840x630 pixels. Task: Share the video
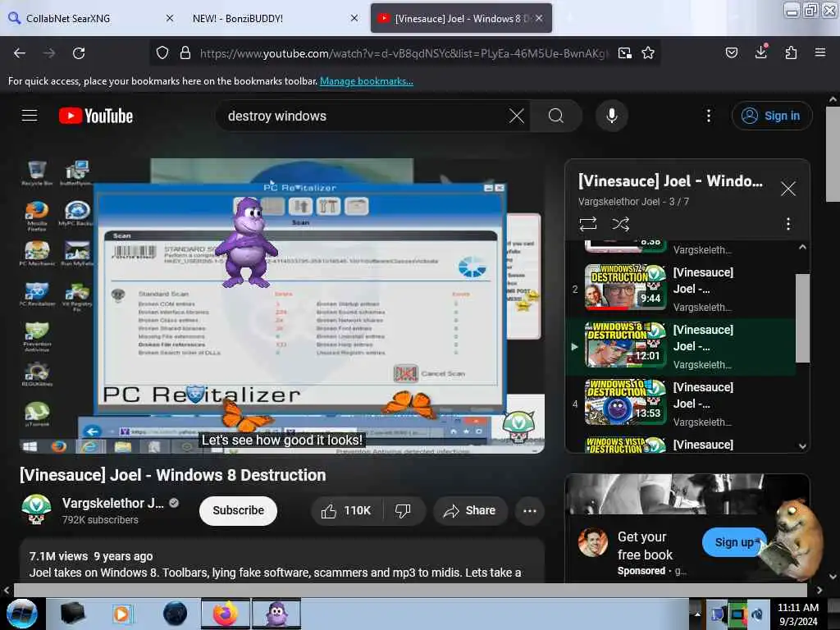tap(469, 510)
